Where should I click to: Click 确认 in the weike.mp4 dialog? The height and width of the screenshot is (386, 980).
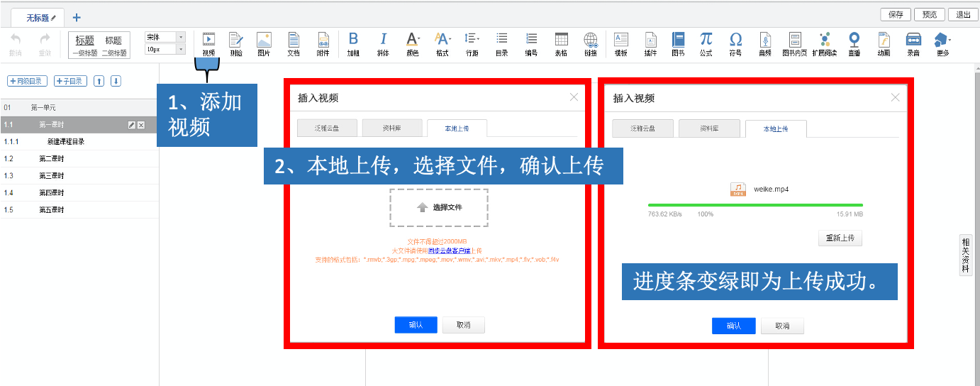click(x=734, y=326)
